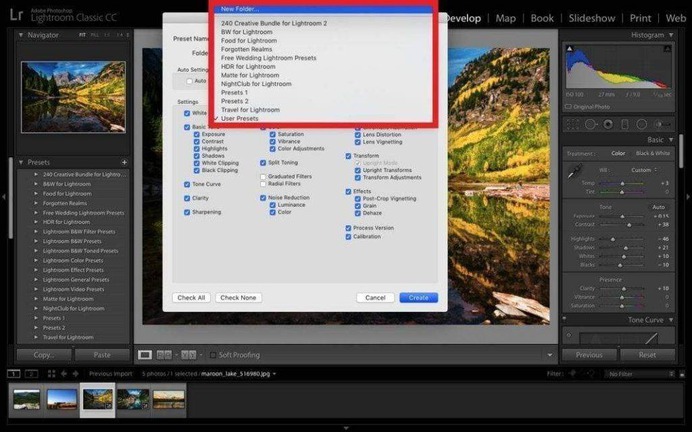
Task: Uncheck the Sharpening checkbox
Action: click(x=187, y=212)
